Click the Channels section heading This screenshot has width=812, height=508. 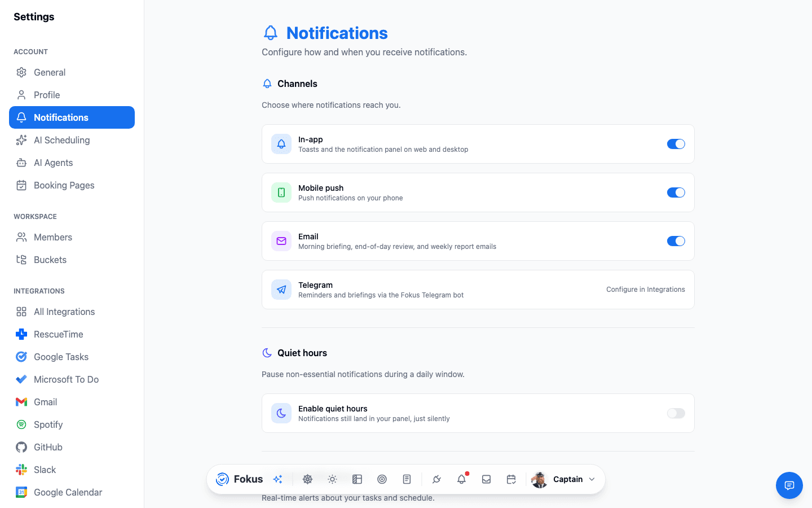[297, 84]
